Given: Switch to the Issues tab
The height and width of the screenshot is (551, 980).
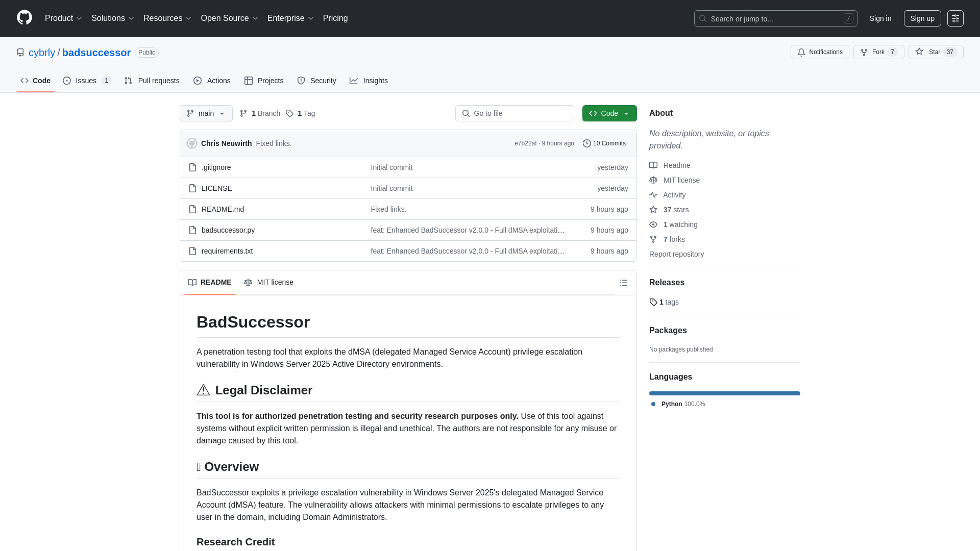Looking at the screenshot, I should tap(87, 81).
